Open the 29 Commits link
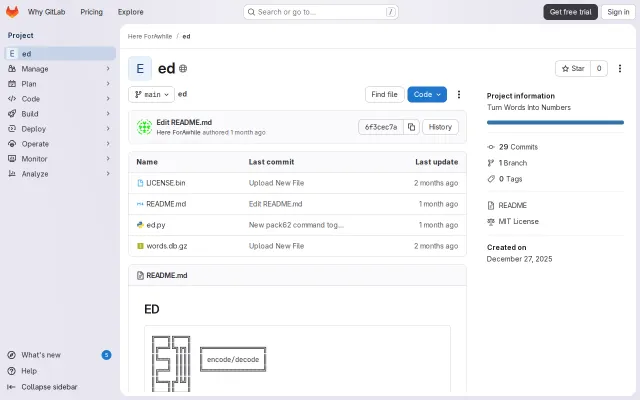Image resolution: width=640 pixels, height=400 pixels. pyautogui.click(x=518, y=147)
